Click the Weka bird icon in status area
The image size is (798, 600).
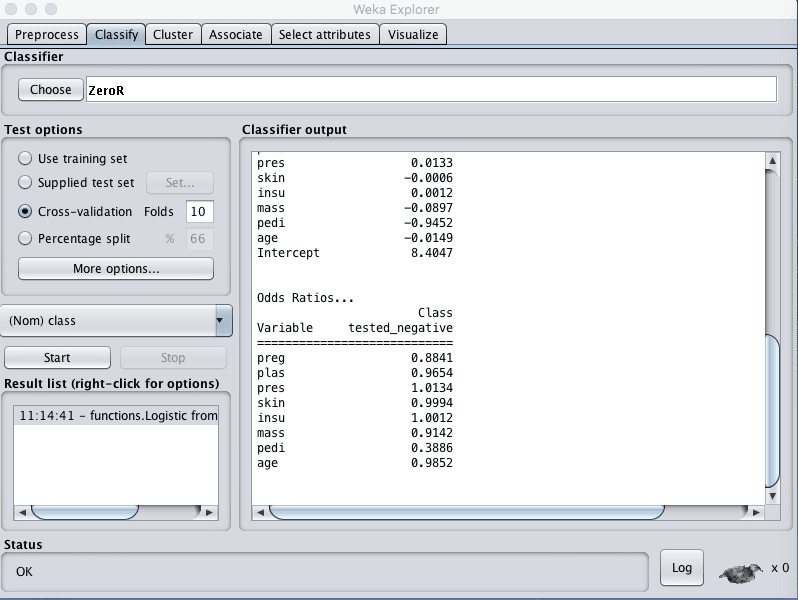tap(740, 573)
